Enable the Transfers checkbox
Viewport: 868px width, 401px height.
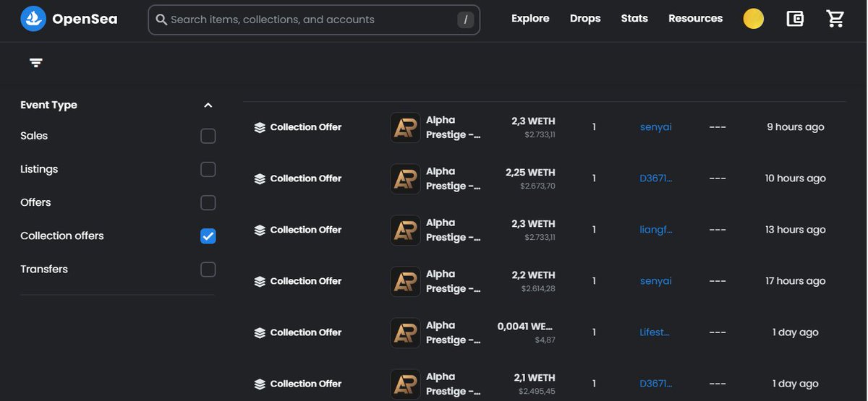click(x=208, y=269)
